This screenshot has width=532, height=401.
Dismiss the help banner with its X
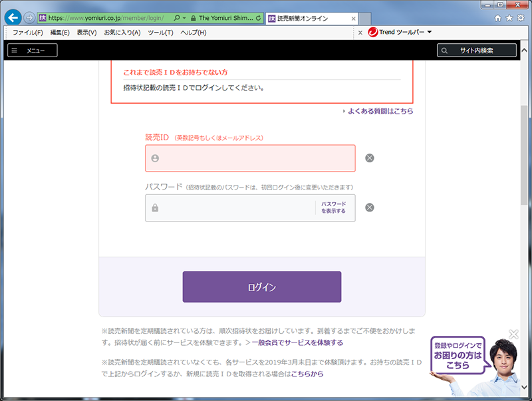click(513, 334)
